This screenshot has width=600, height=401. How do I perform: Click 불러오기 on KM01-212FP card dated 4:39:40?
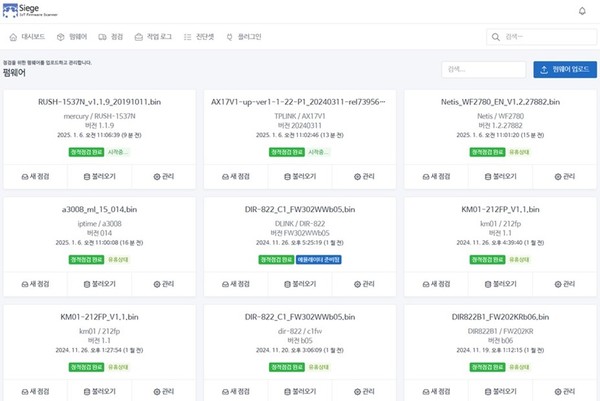[x=501, y=284]
